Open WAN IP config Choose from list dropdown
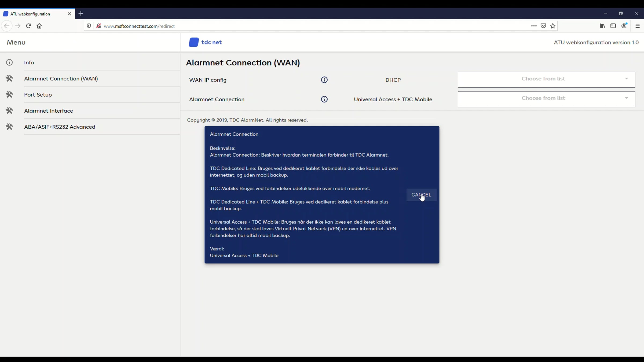Image resolution: width=644 pixels, height=362 pixels. click(x=546, y=80)
